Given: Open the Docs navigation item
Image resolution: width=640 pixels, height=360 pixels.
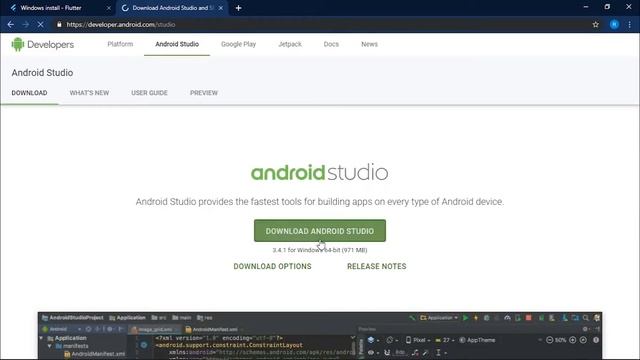Looking at the screenshot, I should [x=331, y=44].
